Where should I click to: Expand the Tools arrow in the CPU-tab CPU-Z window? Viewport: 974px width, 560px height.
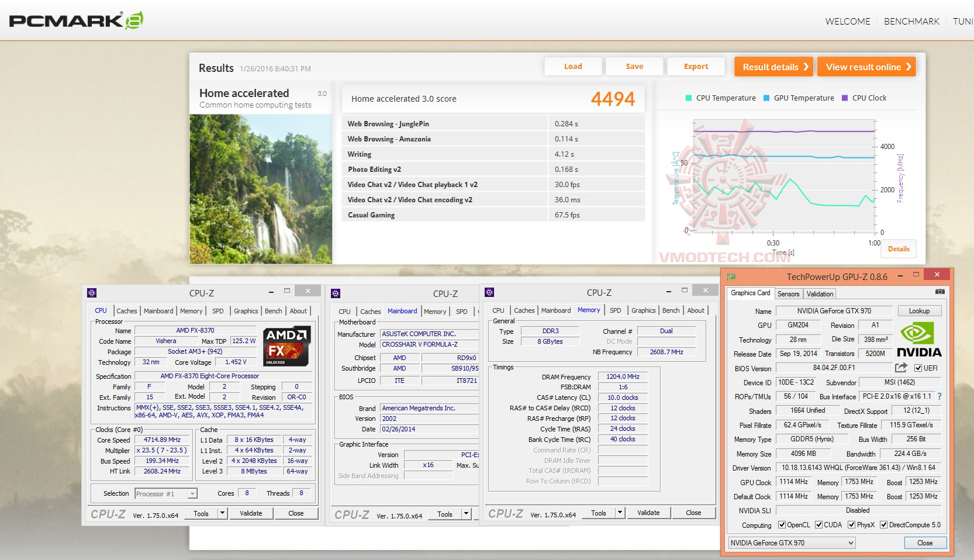(222, 513)
